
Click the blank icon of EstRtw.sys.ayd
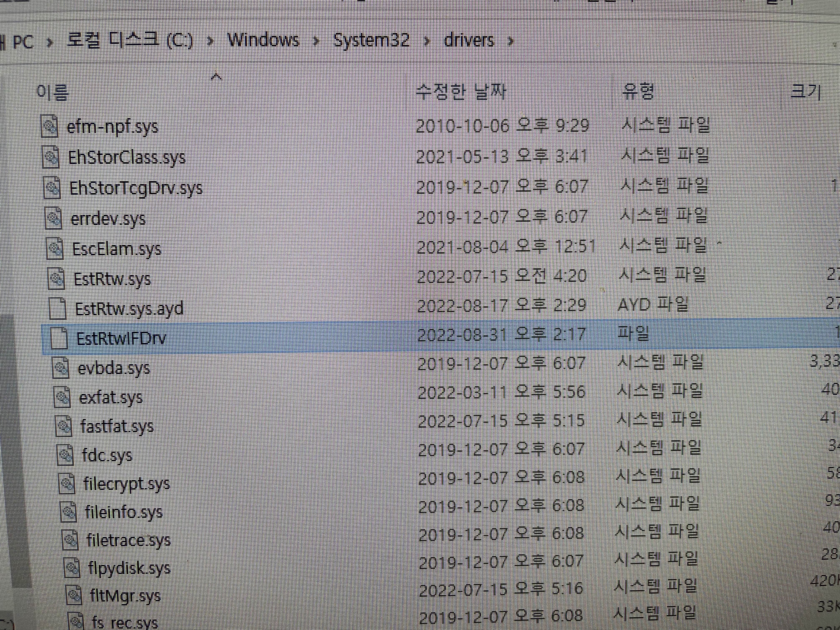(x=58, y=308)
